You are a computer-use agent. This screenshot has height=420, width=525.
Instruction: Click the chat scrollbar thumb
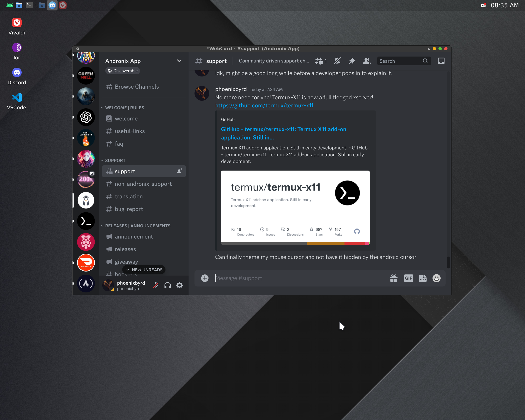coord(448,262)
